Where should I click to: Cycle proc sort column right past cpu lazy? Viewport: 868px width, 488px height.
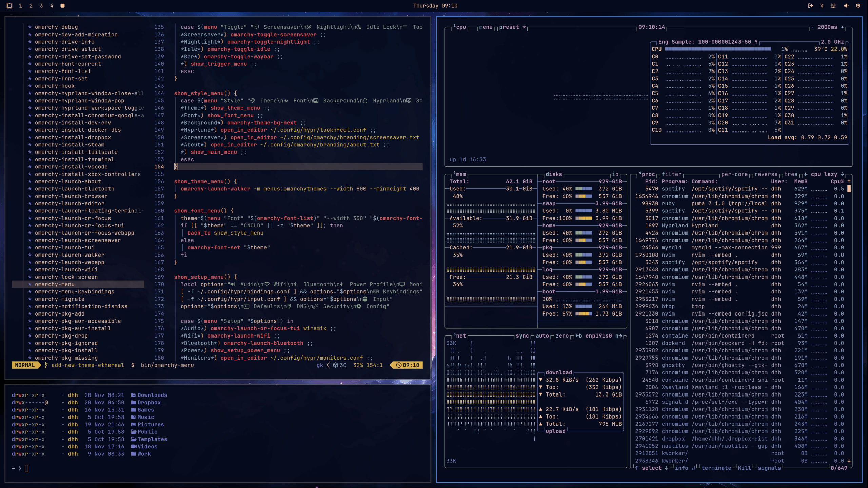coord(842,174)
